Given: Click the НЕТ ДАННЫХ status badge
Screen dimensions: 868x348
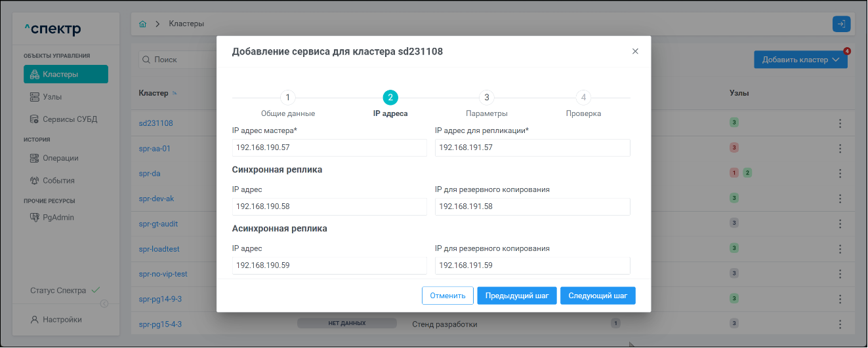Looking at the screenshot, I should point(347,323).
